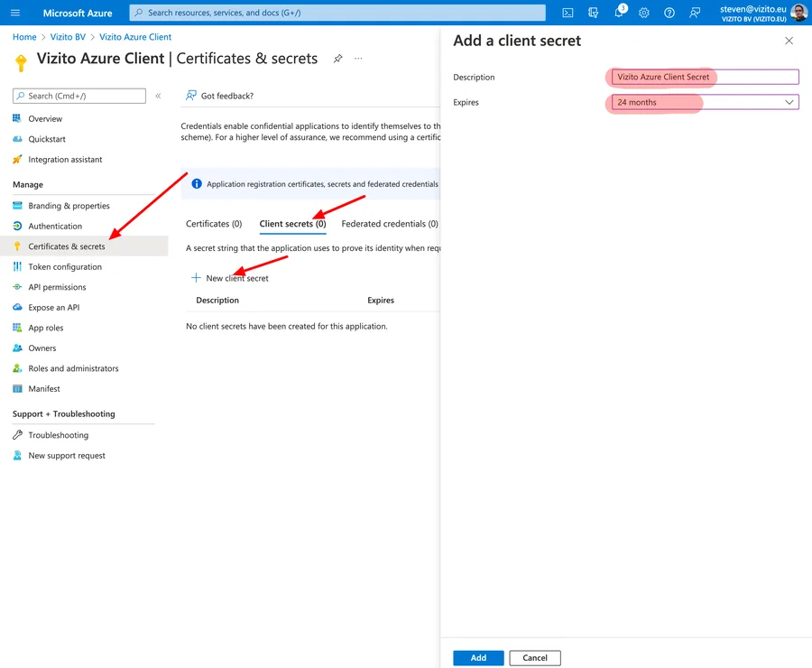Open Troubleshooting under Support + Troubleshooting
Screen dimensions: 812x668
pos(56,434)
